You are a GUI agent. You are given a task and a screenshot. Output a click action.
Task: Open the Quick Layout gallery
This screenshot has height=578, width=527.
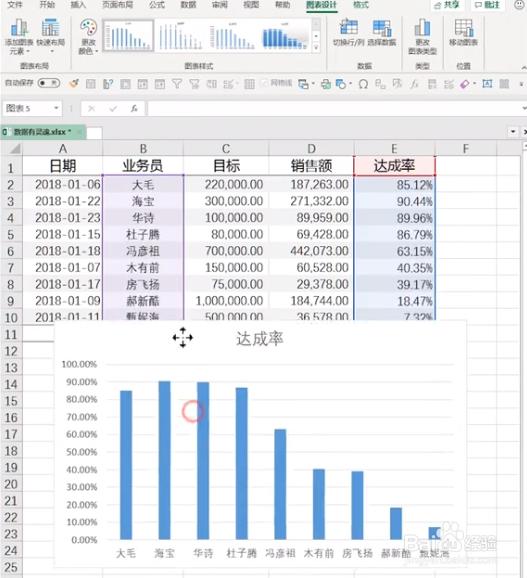click(x=50, y=36)
